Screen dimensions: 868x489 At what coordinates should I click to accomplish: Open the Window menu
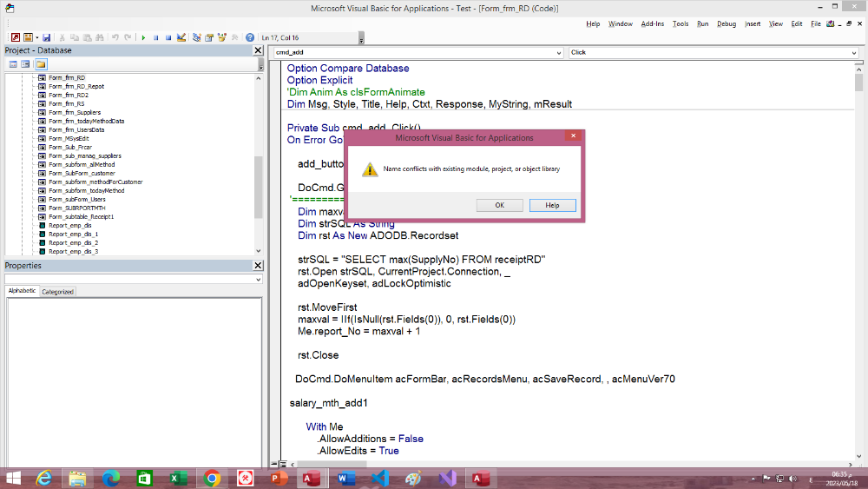point(620,23)
